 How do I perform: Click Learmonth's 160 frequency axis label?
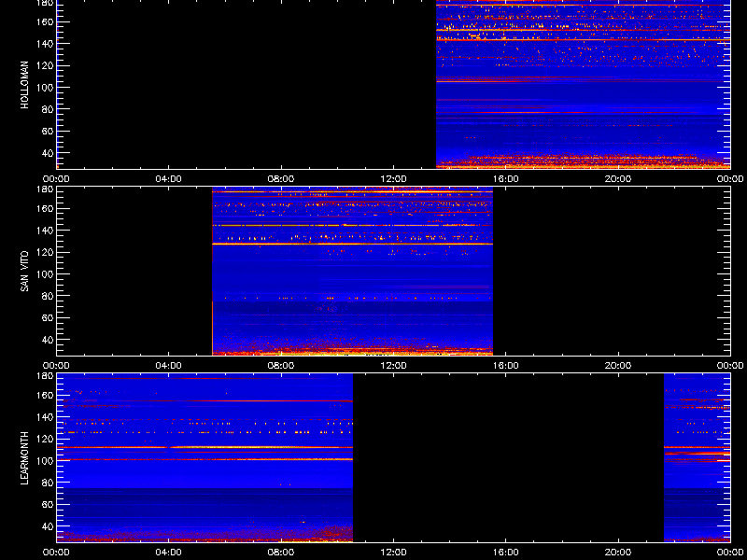tap(45, 395)
